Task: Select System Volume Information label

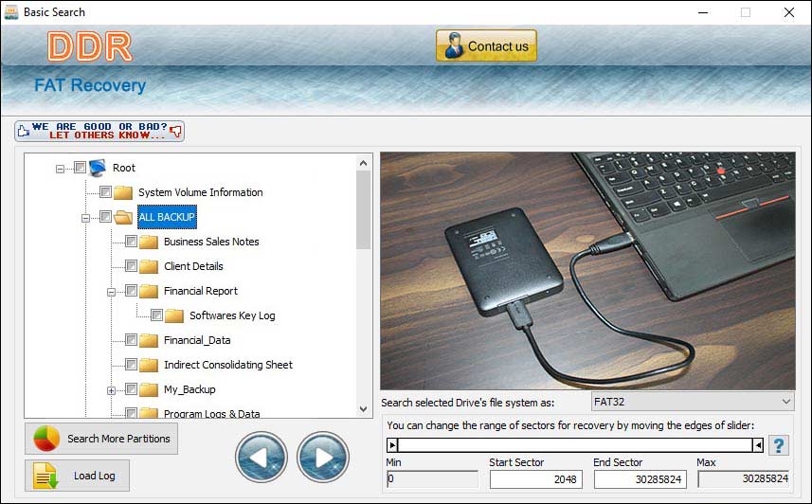Action: (201, 192)
